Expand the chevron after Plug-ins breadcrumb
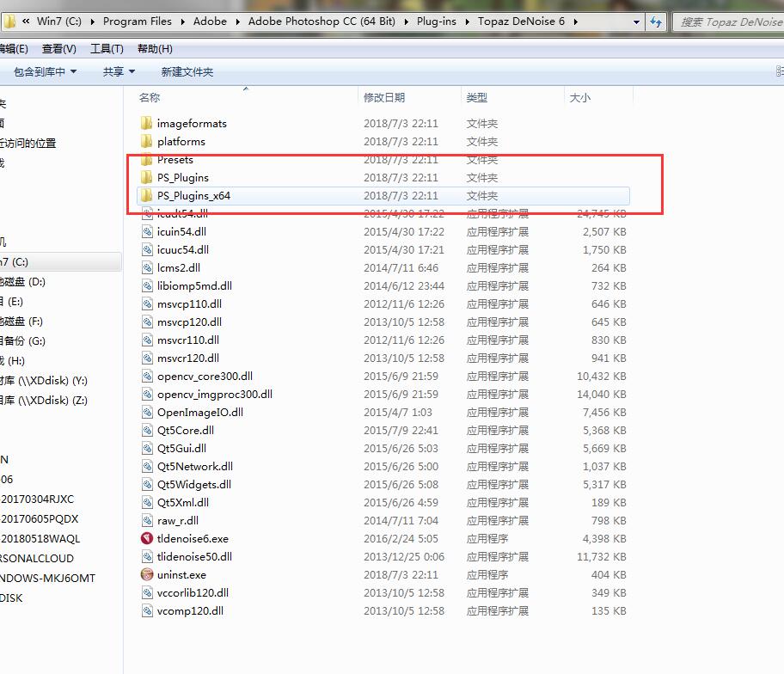This screenshot has width=784, height=674. (x=467, y=21)
